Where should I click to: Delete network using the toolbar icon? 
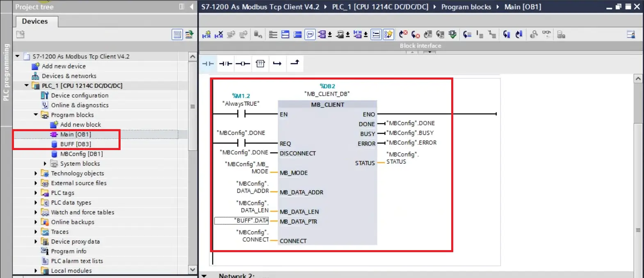pos(219,35)
